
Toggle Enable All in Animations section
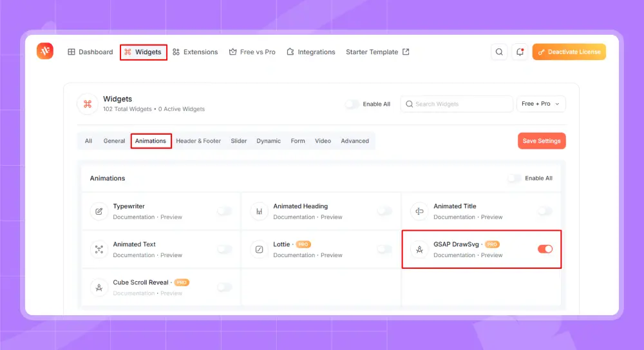coord(514,179)
